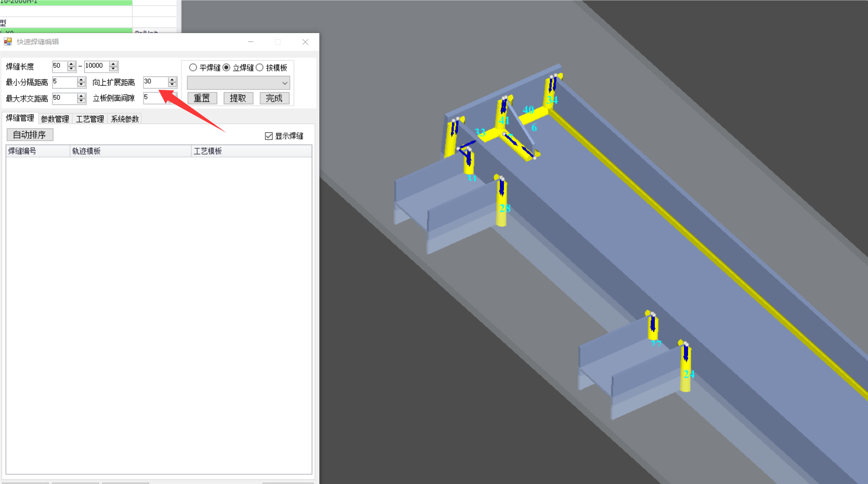Choose the 按模板 radio option
The height and width of the screenshot is (484, 868).
point(260,68)
